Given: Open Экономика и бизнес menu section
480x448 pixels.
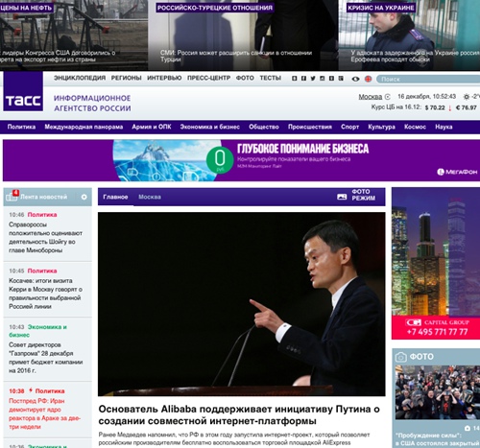Looking at the screenshot, I should pyautogui.click(x=210, y=127).
